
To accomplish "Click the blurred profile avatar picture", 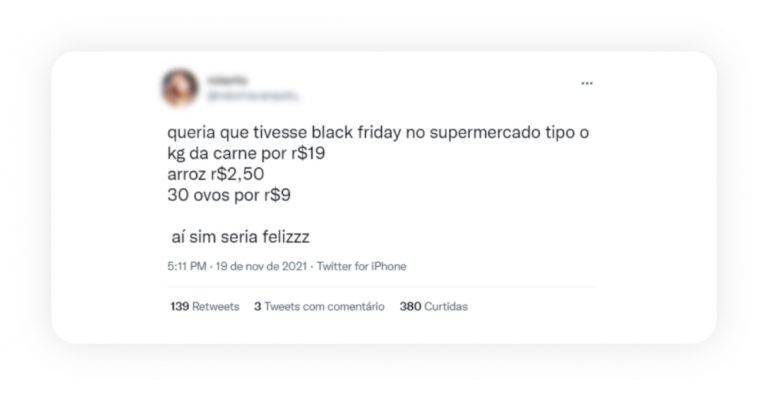I will point(180,87).
